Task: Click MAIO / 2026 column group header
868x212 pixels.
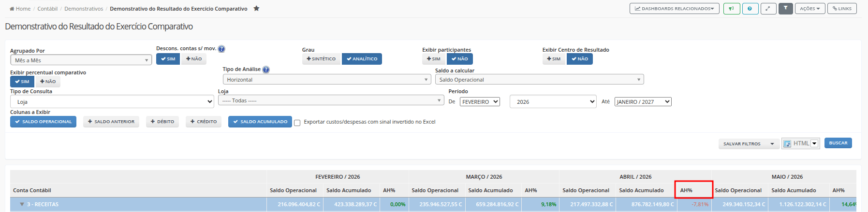Action: pos(787,177)
